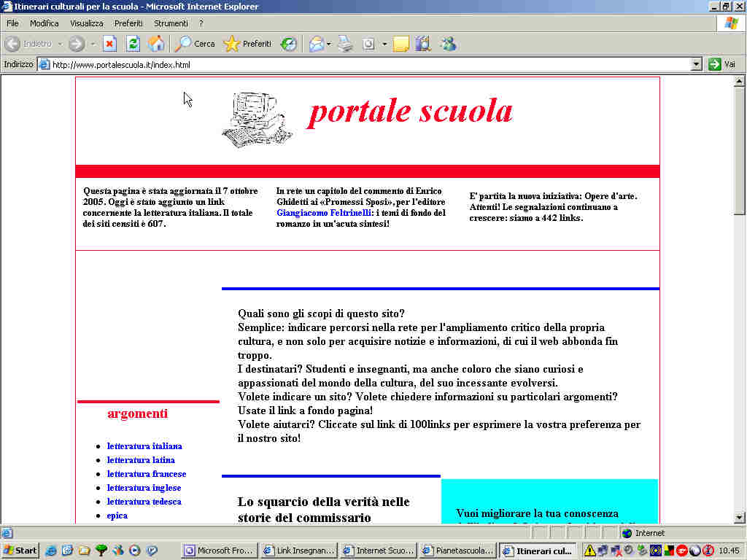This screenshot has width=747, height=560.
Task: Click the red circle tray icon
Action: point(682,551)
